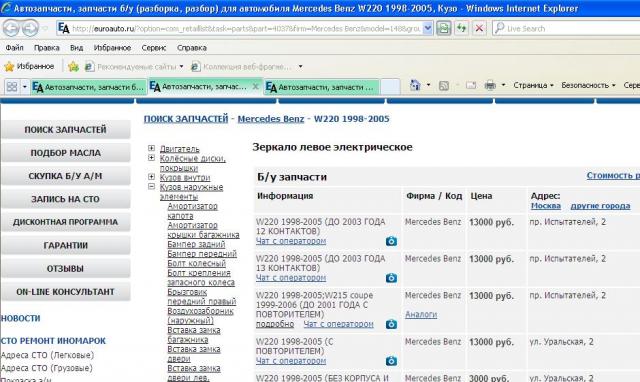Open the address bar dropdown arrow
Image resolution: width=640 pixels, height=382 pixels.
[427, 28]
